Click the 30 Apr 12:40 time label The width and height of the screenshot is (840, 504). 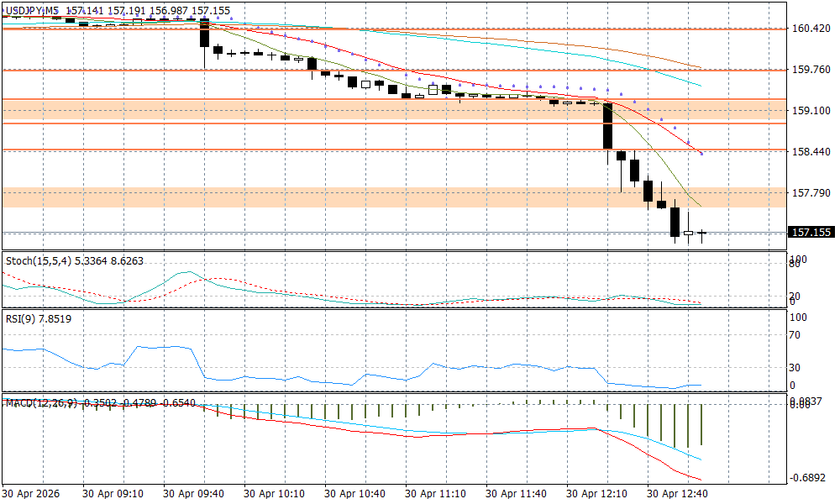click(x=678, y=493)
